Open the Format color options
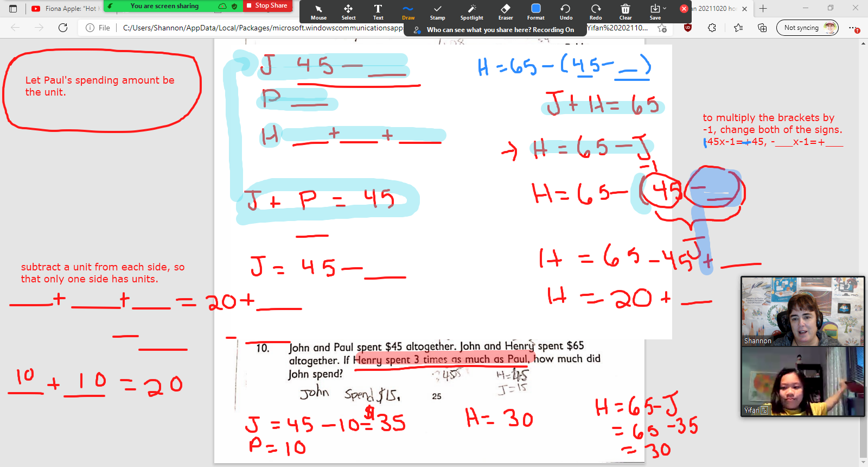 point(536,11)
